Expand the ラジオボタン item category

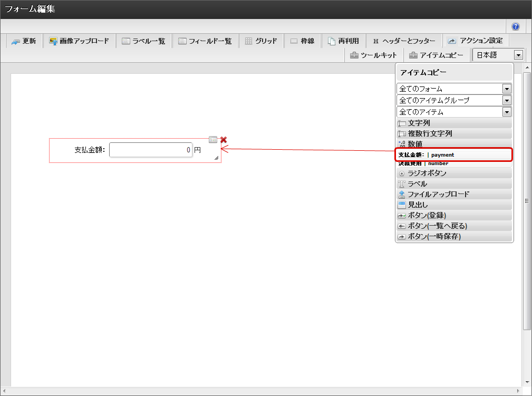pos(454,173)
